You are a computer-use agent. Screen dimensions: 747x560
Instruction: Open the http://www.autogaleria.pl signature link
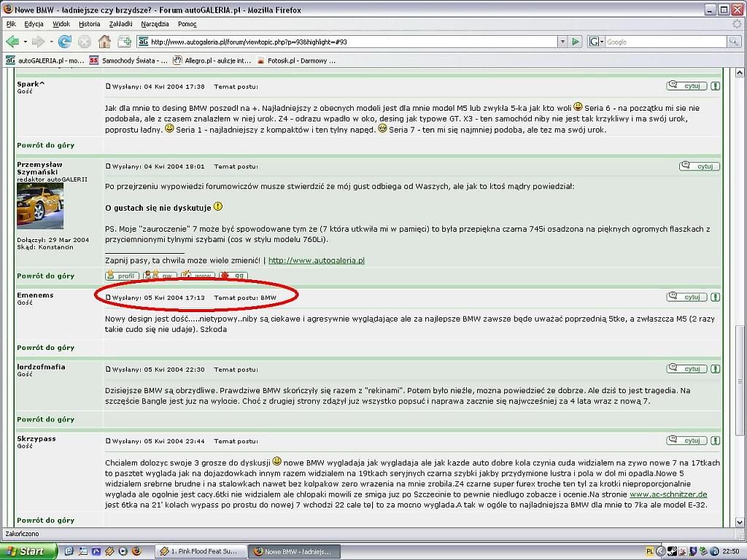pos(317,260)
